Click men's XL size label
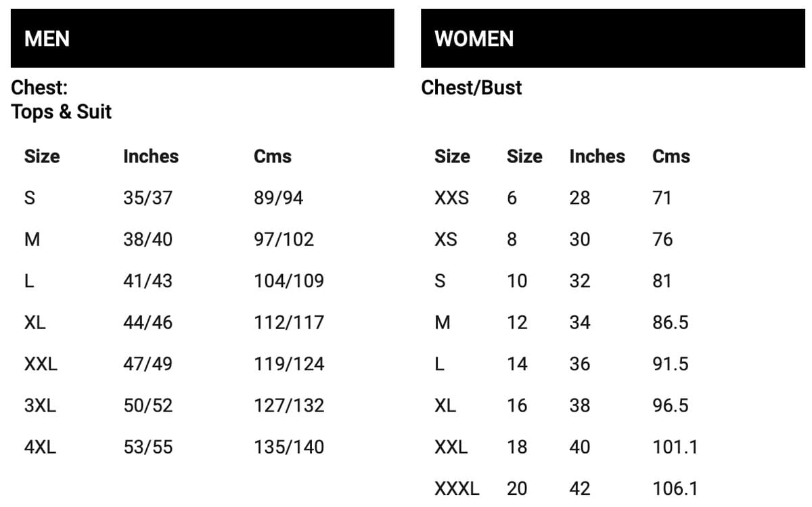The image size is (812, 507). pyautogui.click(x=35, y=323)
